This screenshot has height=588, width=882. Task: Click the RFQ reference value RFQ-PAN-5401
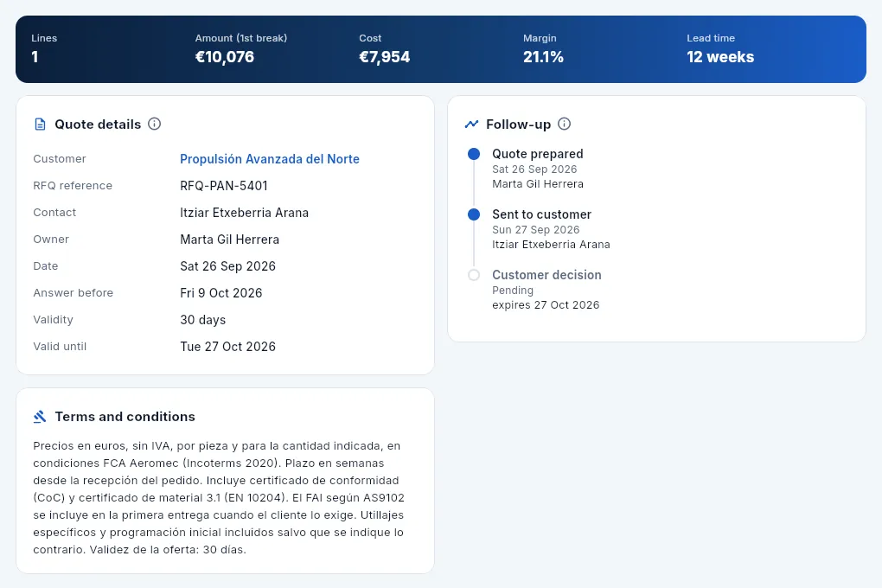[224, 186]
